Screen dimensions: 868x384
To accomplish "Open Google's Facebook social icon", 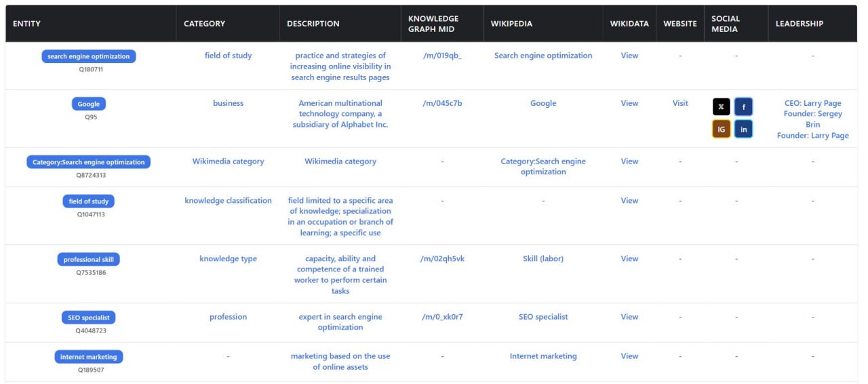I will pyautogui.click(x=743, y=107).
